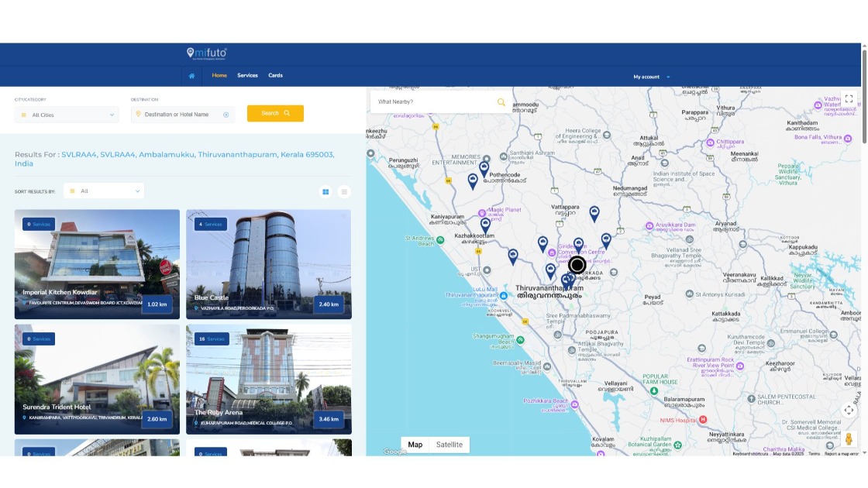Image resolution: width=868 pixels, height=488 pixels.
Task: Click the black circle location marker on map
Action: pos(577,265)
